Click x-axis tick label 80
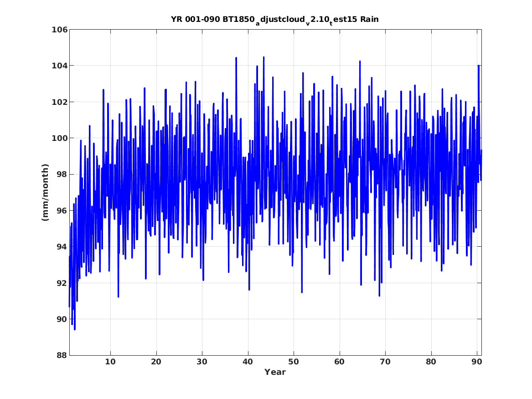This screenshot has width=532, height=399. (x=431, y=362)
